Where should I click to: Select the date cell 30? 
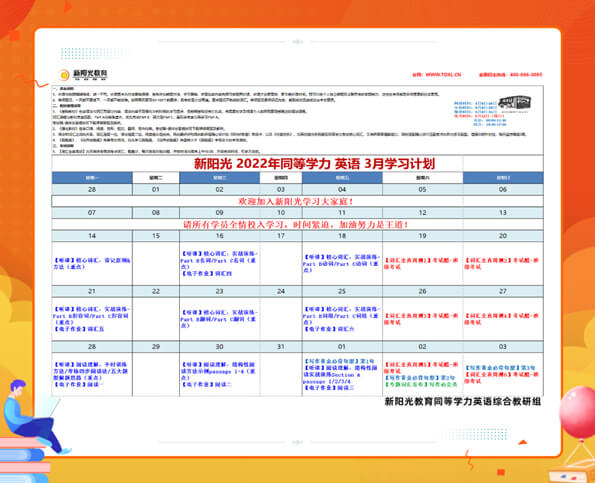point(219,346)
